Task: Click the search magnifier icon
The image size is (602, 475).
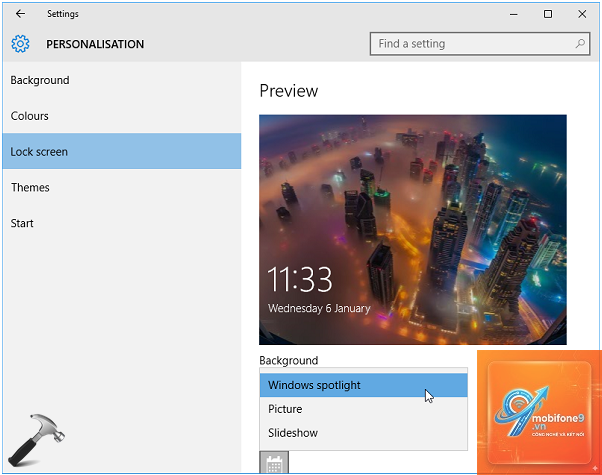Action: pyautogui.click(x=580, y=44)
